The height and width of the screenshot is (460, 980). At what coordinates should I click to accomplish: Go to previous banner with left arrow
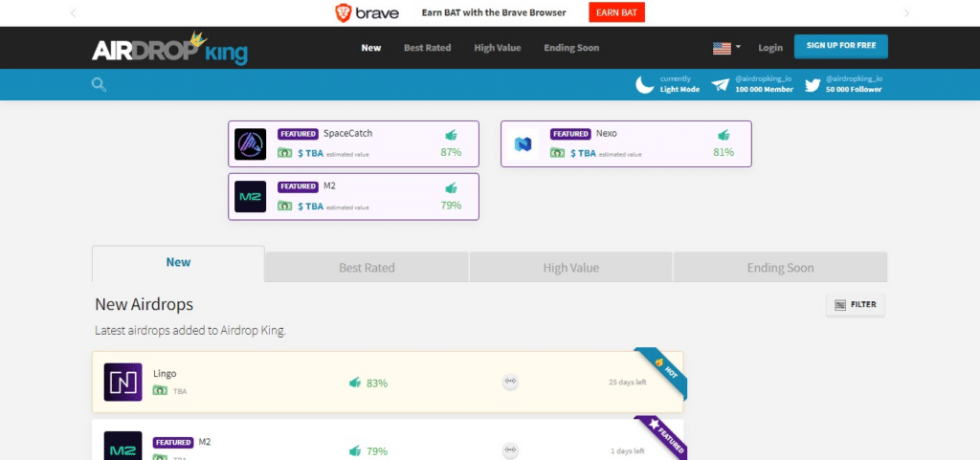point(73,12)
